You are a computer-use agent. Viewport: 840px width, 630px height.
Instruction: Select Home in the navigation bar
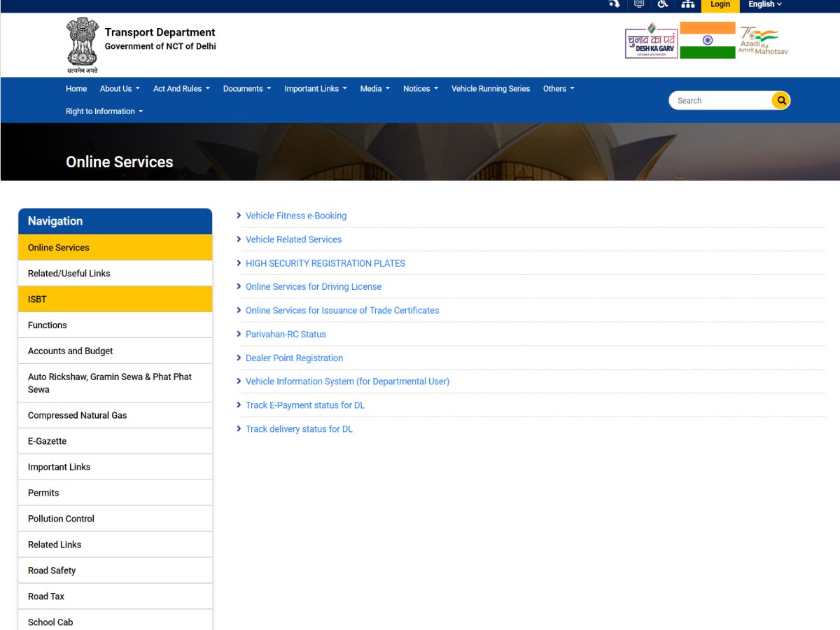click(x=76, y=88)
